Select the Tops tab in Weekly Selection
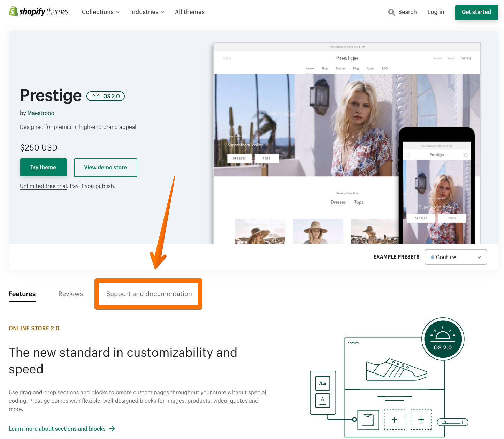This screenshot has height=439, width=504. 359,202
